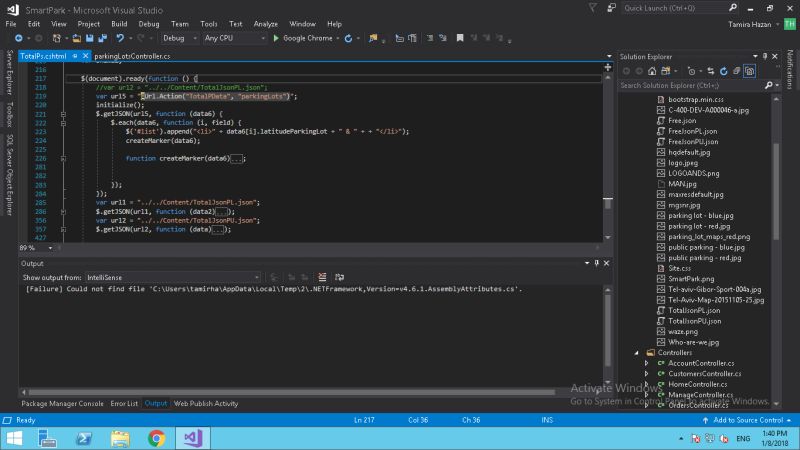The image size is (800, 450).
Task: Click Sync with Active Document icon
Action: pyautogui.click(x=711, y=71)
